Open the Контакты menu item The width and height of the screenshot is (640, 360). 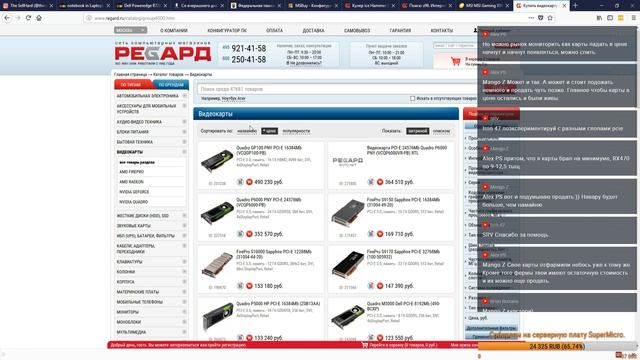point(442,31)
